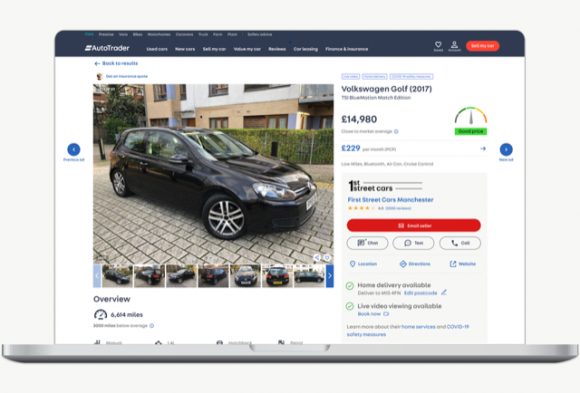
Task: Click the save heart icon on photo
Action: 327,258
